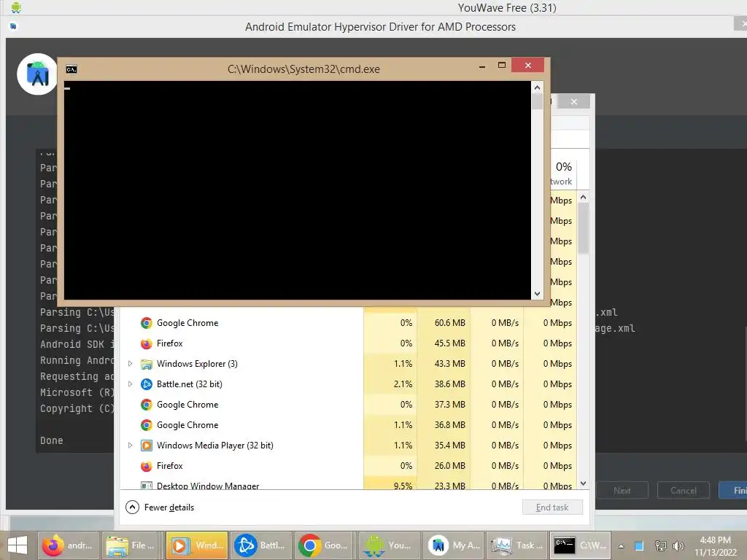This screenshot has width=747, height=560.
Task: Click the Finish button in setup wizard
Action: click(x=734, y=491)
